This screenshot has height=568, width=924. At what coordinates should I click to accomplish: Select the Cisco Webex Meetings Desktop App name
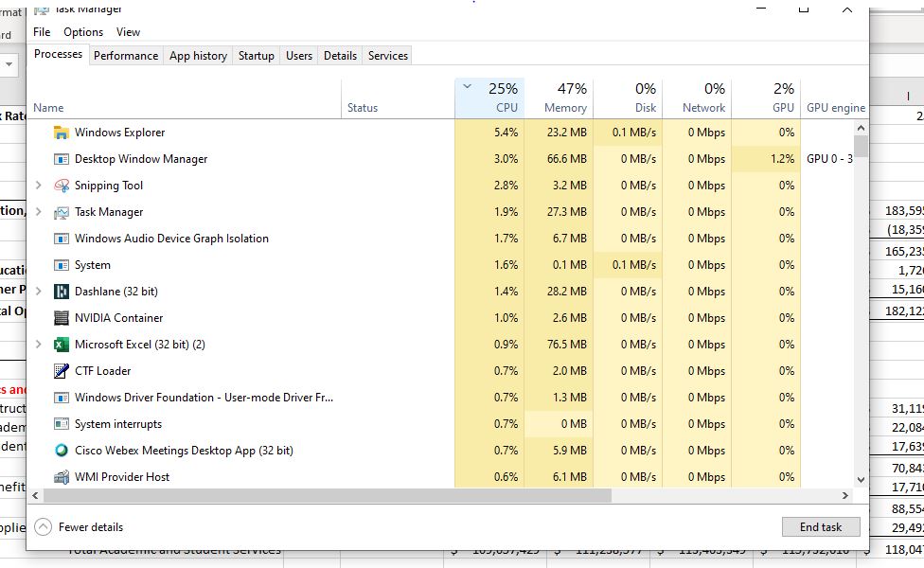184,451
